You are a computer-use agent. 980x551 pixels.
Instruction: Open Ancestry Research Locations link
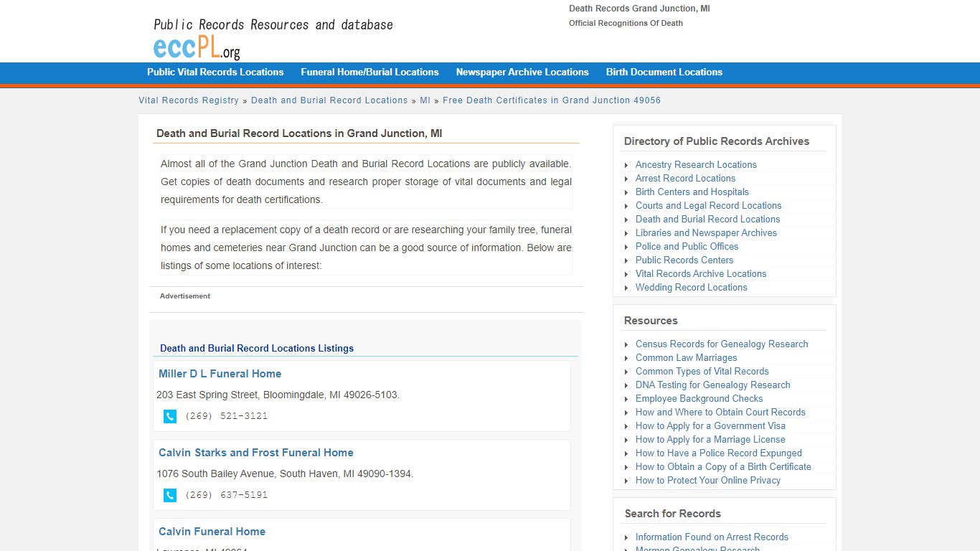coord(696,164)
